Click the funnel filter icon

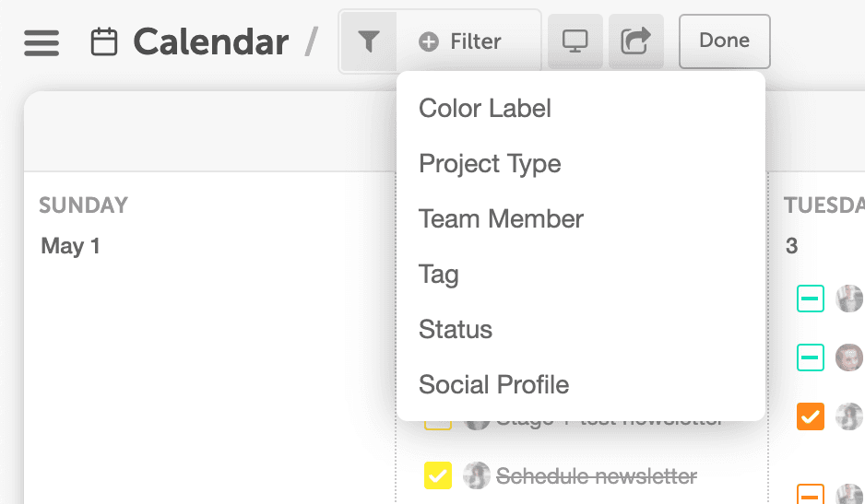(x=369, y=41)
